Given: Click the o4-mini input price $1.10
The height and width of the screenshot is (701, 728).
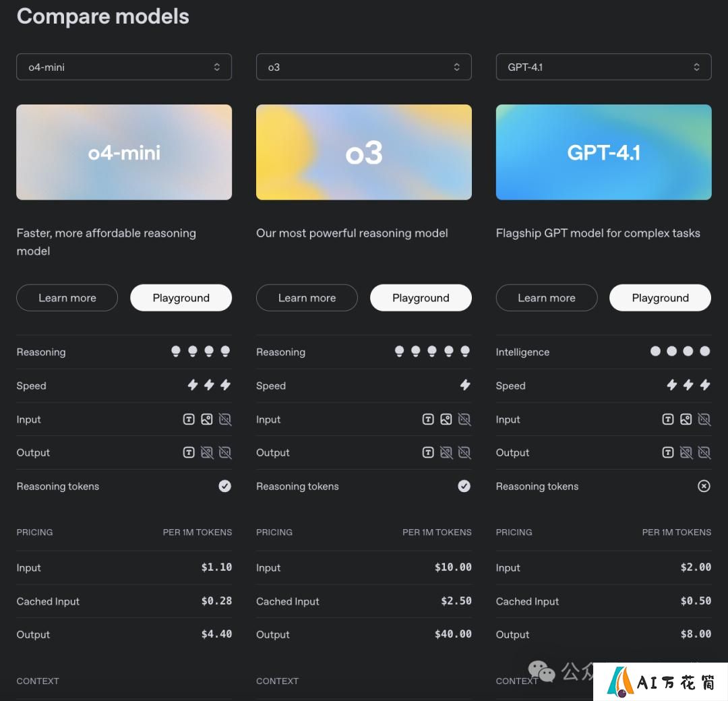Looking at the screenshot, I should 217,567.
